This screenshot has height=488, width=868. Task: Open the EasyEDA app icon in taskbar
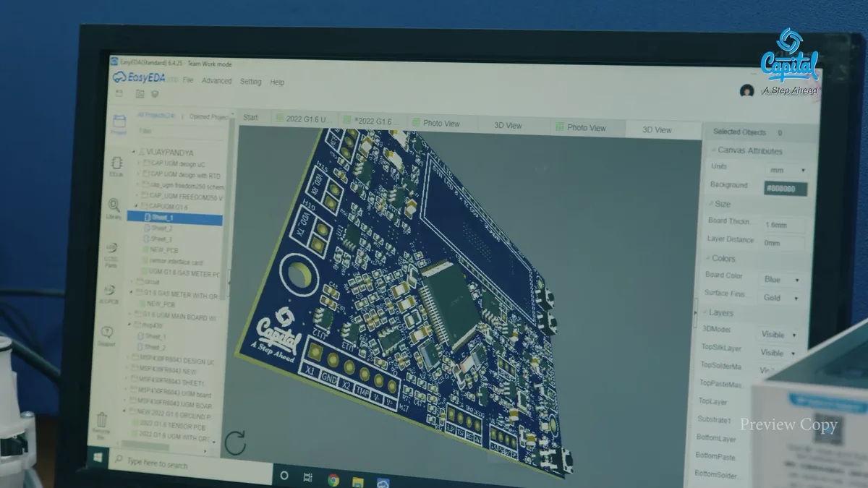coord(383,483)
